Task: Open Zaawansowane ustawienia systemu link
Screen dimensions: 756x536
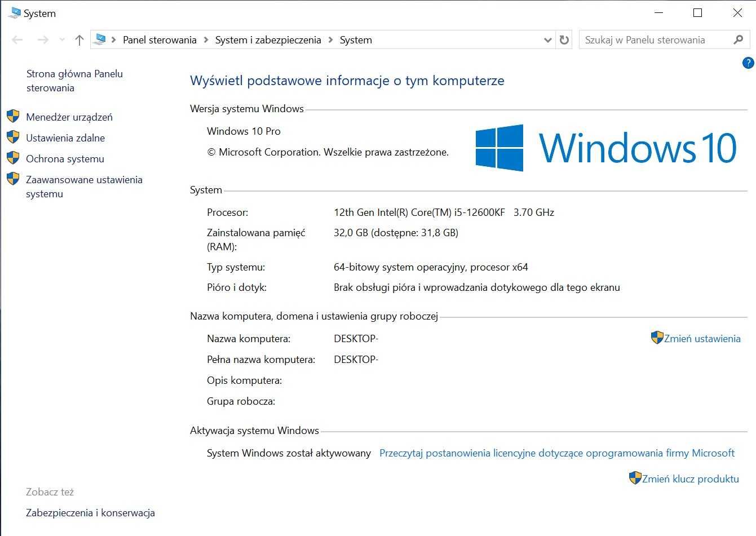Action: pos(84,187)
